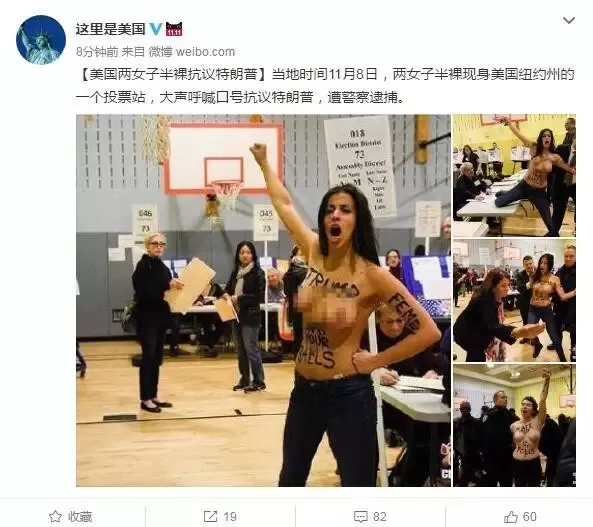Viewport: 593px width, 527px height.
Task: Open the 这里是美国 username link
Action: (x=110, y=29)
